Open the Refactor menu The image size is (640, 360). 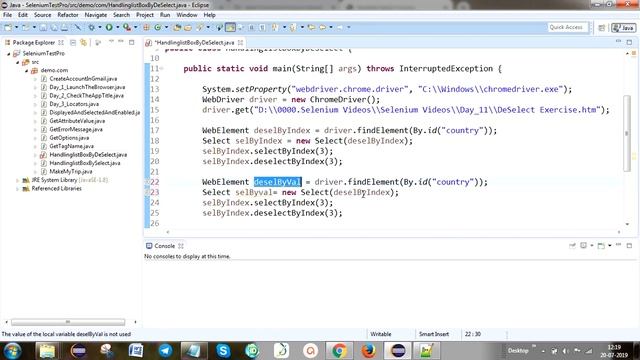tap(68, 15)
